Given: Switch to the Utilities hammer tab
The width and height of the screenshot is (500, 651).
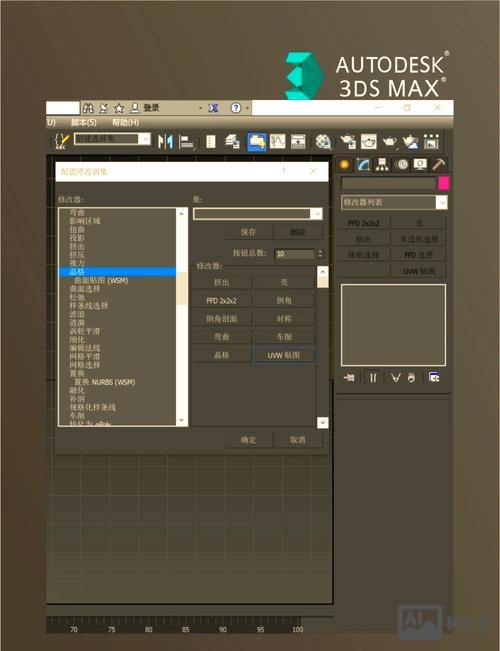Looking at the screenshot, I should pos(439,165).
